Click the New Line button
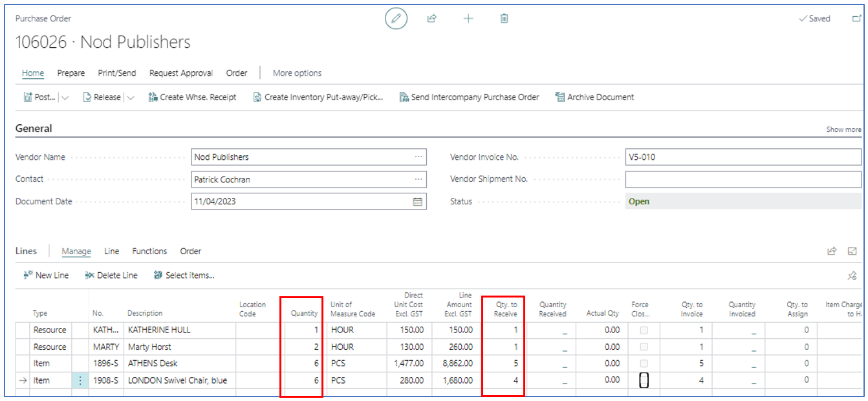868x401 pixels. tap(46, 276)
